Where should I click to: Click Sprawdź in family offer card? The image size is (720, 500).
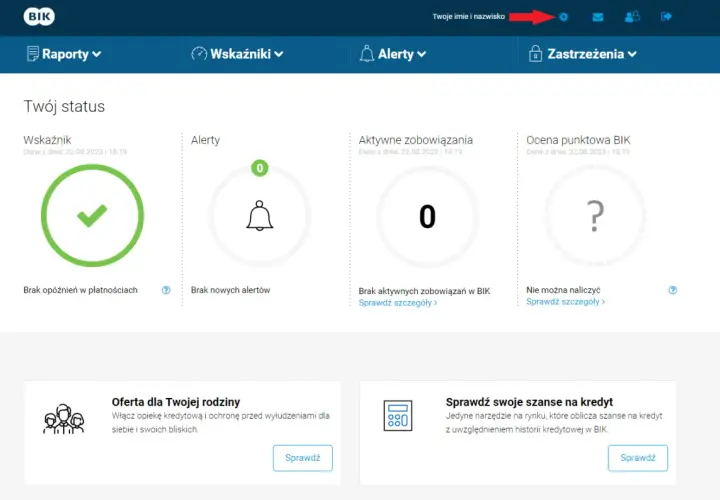coord(303,458)
